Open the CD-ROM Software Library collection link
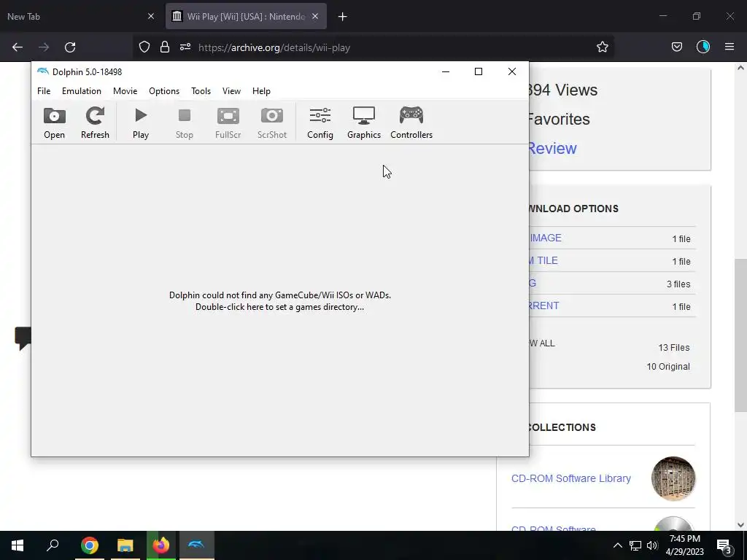The height and width of the screenshot is (560, 747). coord(570,478)
